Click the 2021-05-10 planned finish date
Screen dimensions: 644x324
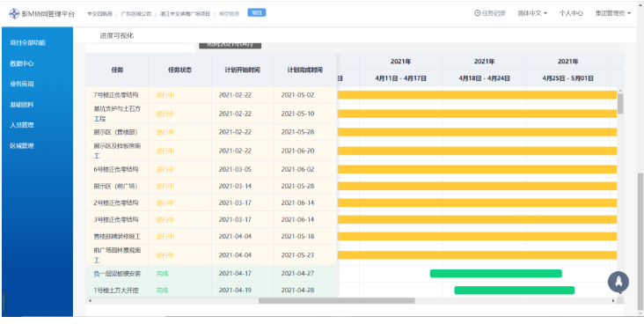[297, 114]
